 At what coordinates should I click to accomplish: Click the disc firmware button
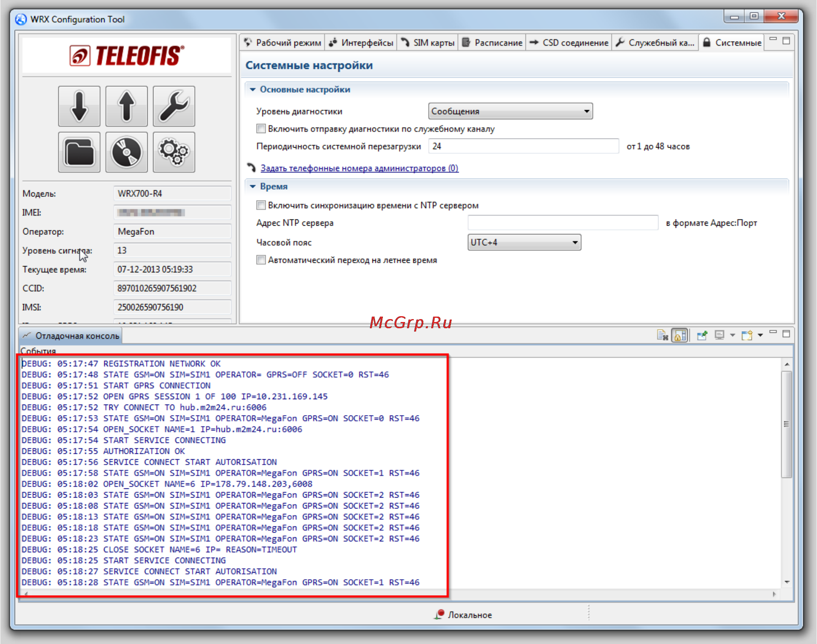(126, 152)
